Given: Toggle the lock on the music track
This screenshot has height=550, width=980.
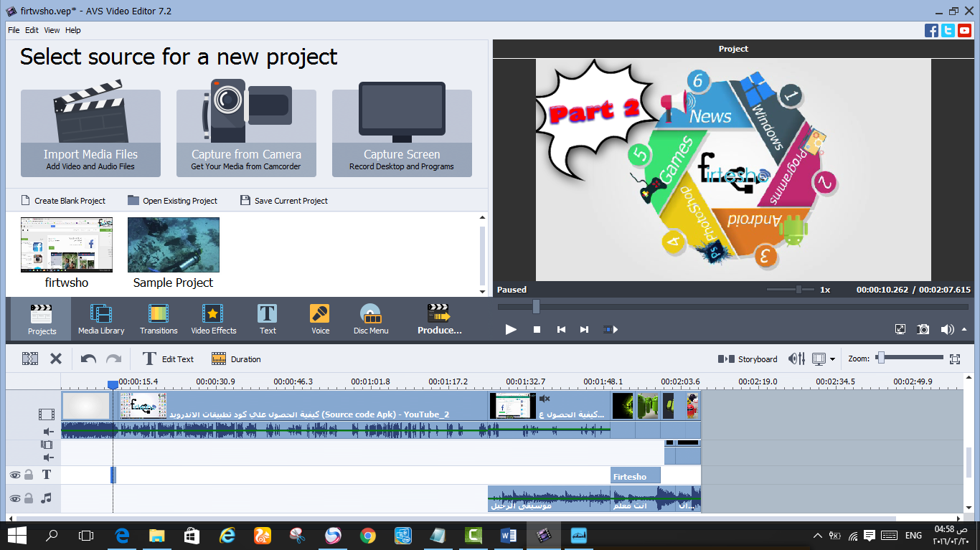Looking at the screenshot, I should click(29, 498).
